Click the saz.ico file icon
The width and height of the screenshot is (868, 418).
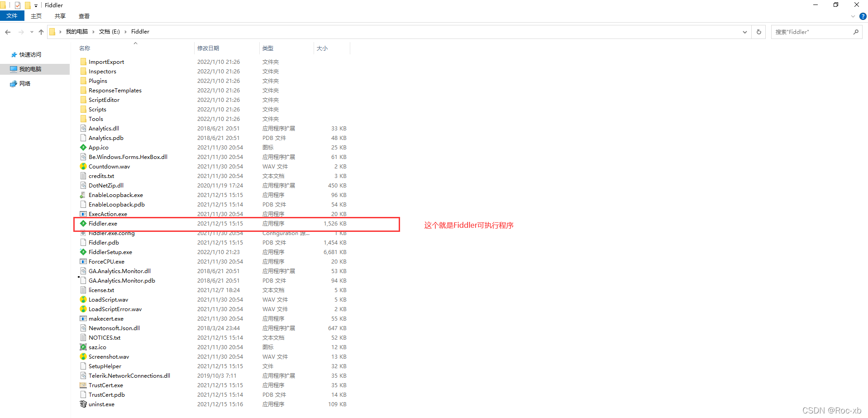coord(83,347)
